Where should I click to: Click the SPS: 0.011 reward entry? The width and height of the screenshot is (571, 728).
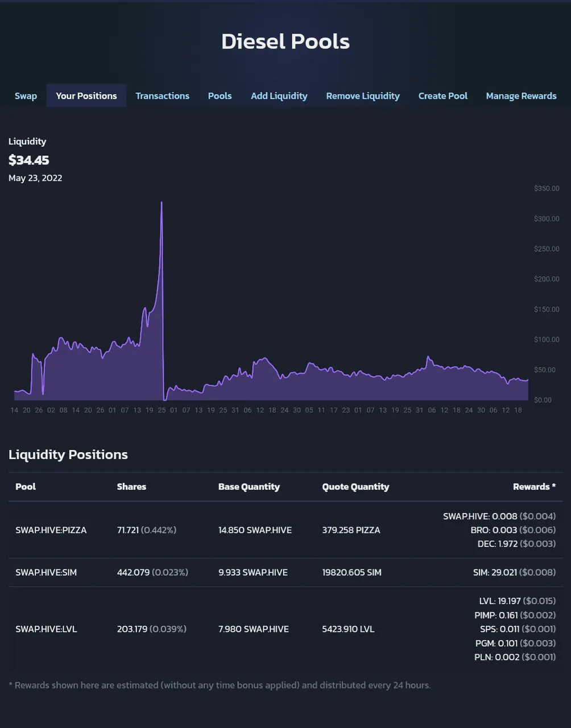pos(518,629)
